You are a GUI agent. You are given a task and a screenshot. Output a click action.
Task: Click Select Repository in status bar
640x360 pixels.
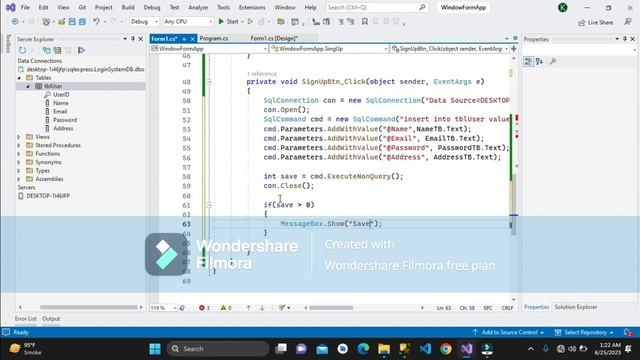click(584, 332)
